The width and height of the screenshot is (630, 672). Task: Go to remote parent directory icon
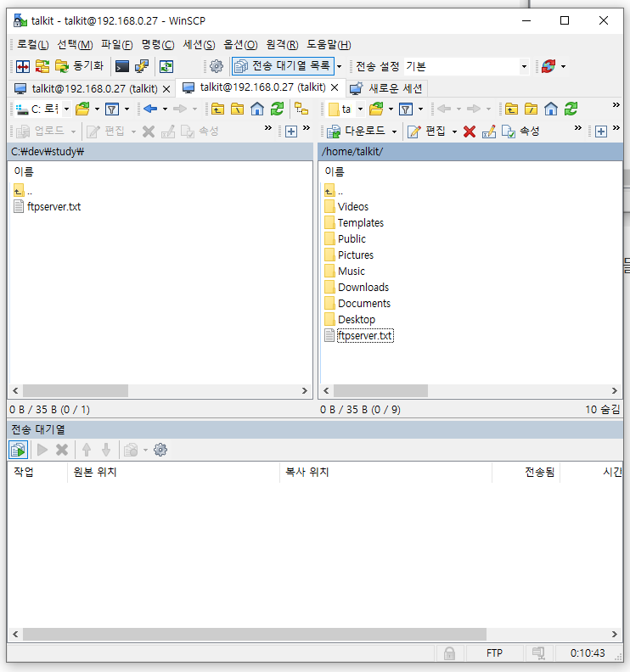click(x=511, y=109)
